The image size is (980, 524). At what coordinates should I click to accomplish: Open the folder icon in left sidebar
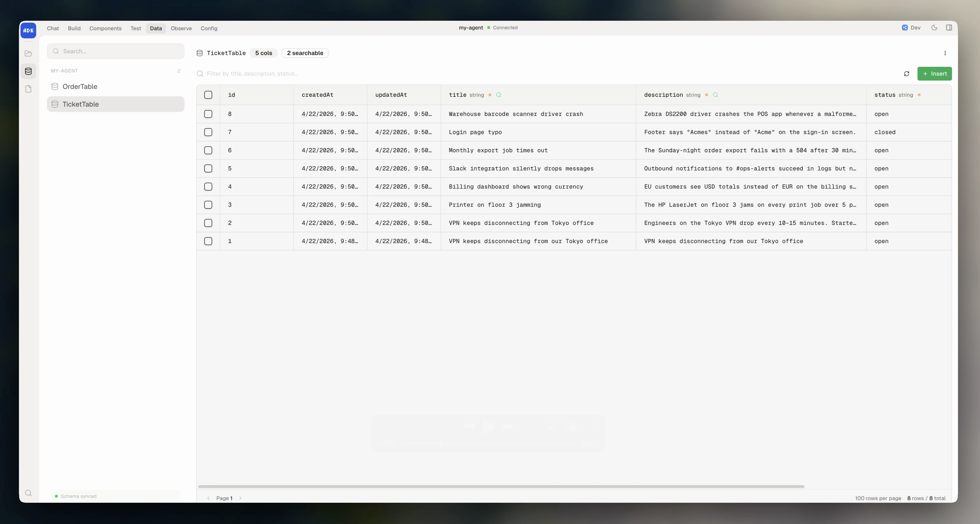(x=28, y=53)
